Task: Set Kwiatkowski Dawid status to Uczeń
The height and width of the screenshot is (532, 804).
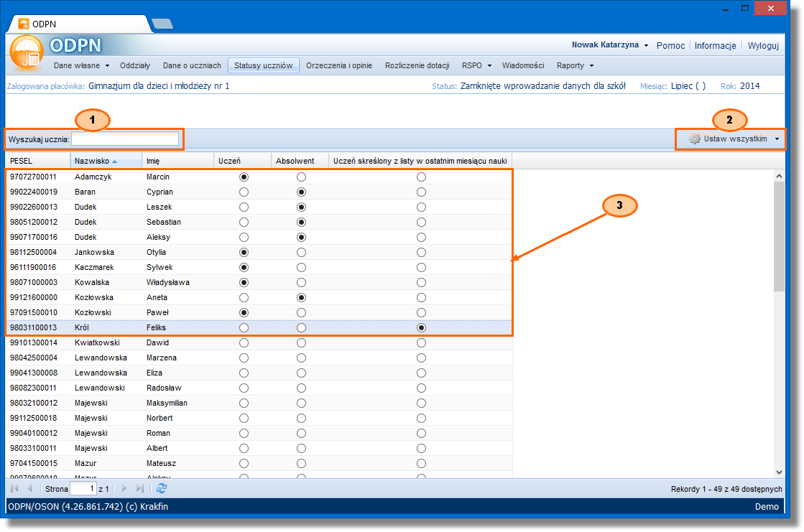Action: (x=244, y=343)
